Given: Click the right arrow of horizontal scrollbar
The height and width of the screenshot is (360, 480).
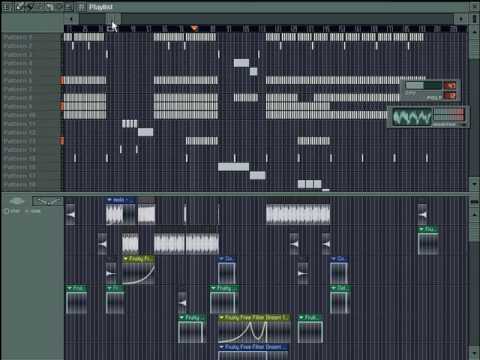Looking at the screenshot, I should 461,19.
